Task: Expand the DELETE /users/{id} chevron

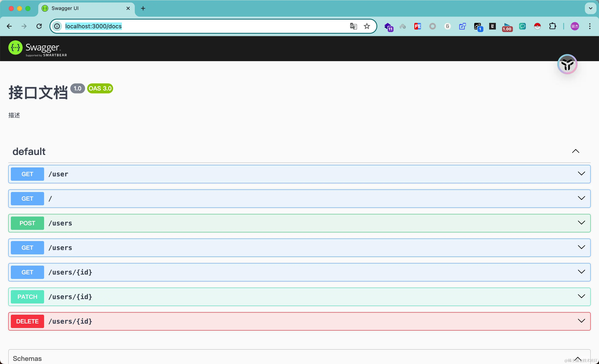Action: (x=581, y=321)
